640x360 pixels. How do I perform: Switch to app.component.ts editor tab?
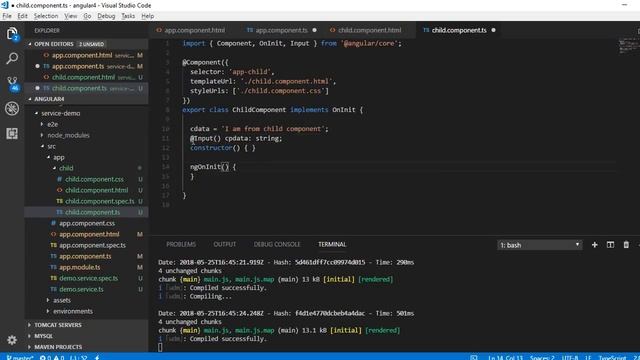point(282,30)
